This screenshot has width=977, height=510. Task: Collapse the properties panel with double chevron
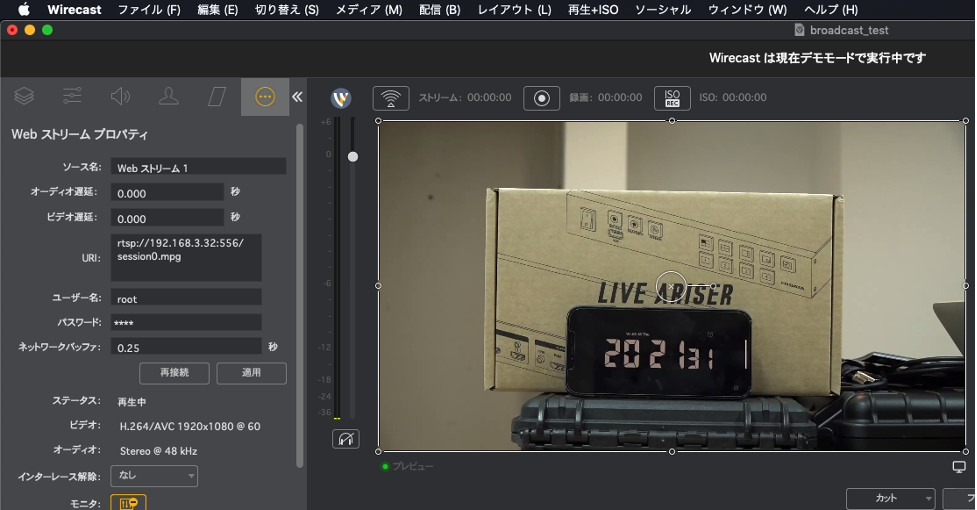click(x=297, y=97)
